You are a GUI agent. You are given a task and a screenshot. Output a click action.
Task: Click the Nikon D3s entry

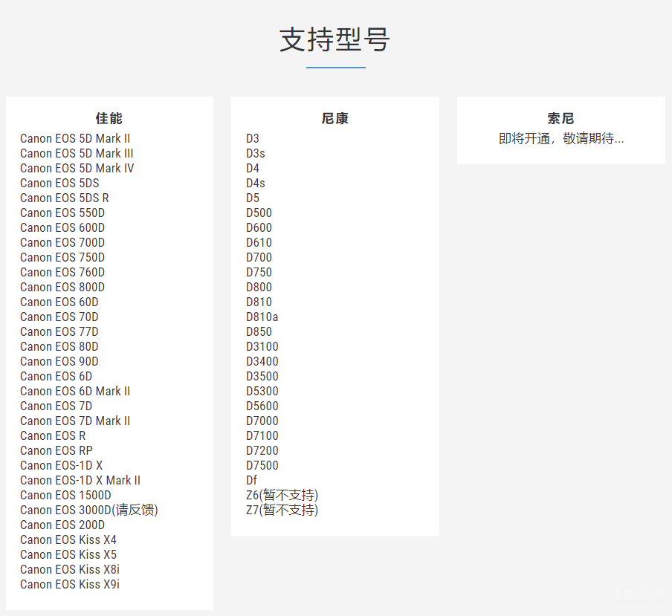[x=256, y=153]
